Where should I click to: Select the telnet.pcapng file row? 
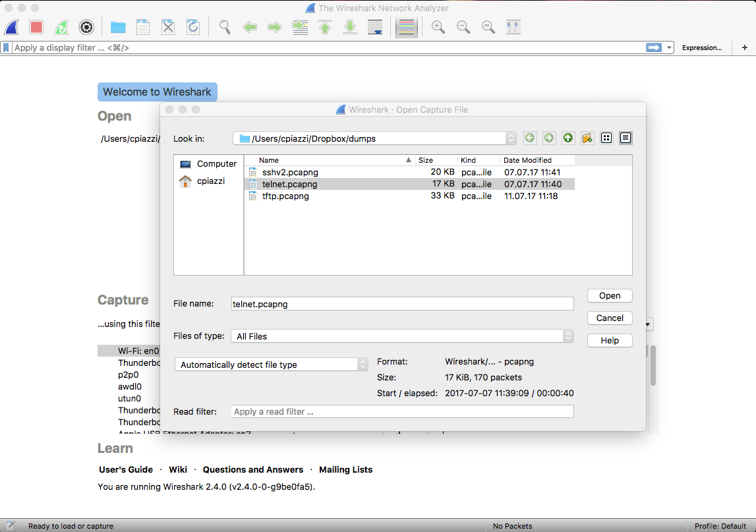pyautogui.click(x=410, y=184)
